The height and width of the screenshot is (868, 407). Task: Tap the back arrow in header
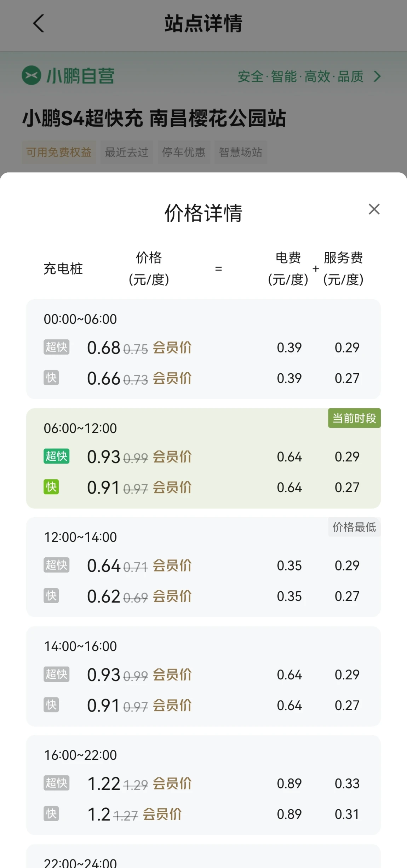[x=39, y=23]
